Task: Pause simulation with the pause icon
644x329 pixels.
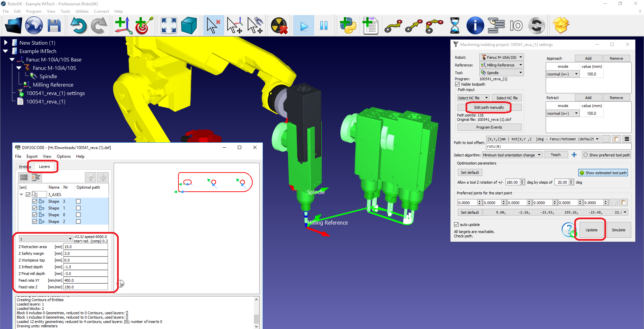Action: 324,26
